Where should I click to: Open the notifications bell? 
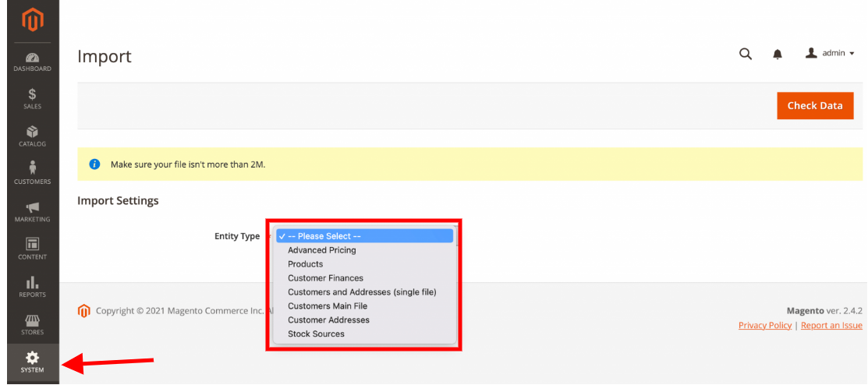(778, 54)
